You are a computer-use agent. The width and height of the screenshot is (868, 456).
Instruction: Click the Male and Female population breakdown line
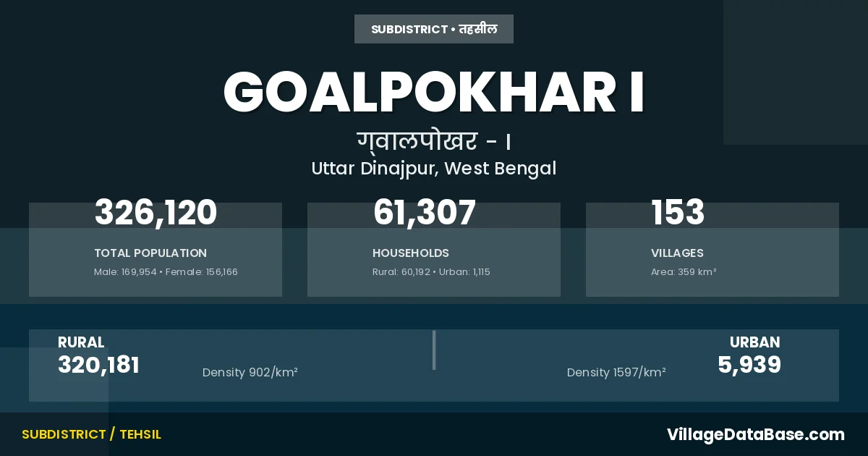[166, 272]
